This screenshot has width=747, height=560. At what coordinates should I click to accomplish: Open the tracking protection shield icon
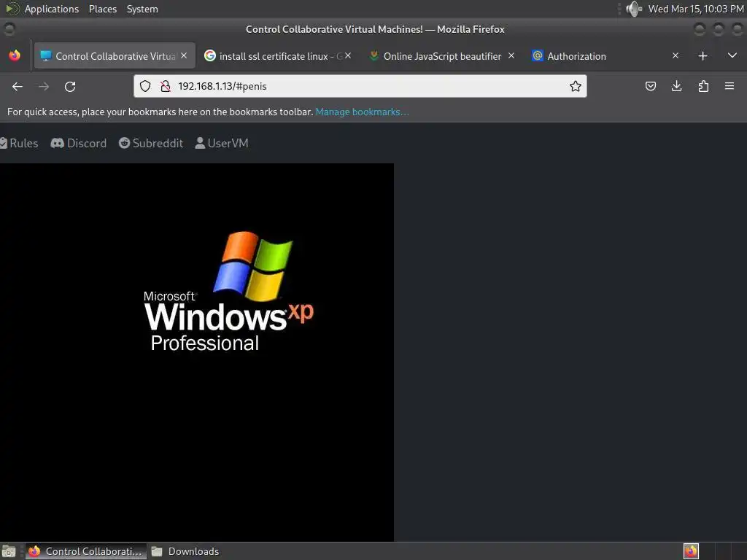pos(145,86)
